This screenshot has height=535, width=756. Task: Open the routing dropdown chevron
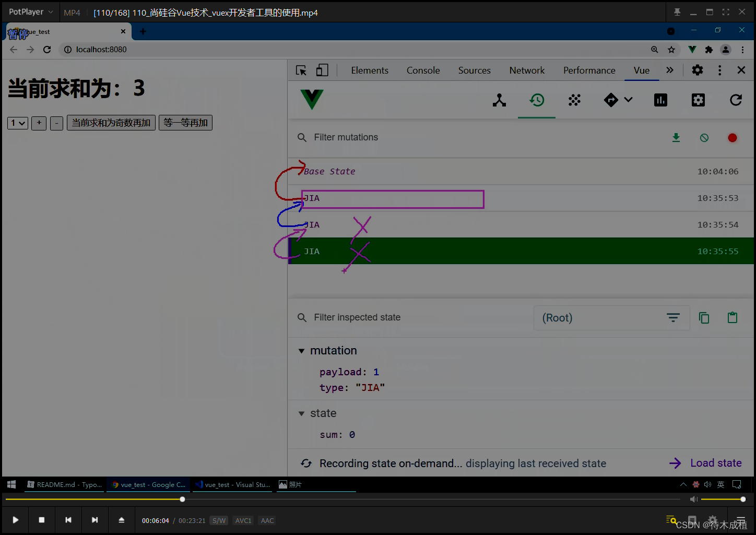(x=629, y=100)
